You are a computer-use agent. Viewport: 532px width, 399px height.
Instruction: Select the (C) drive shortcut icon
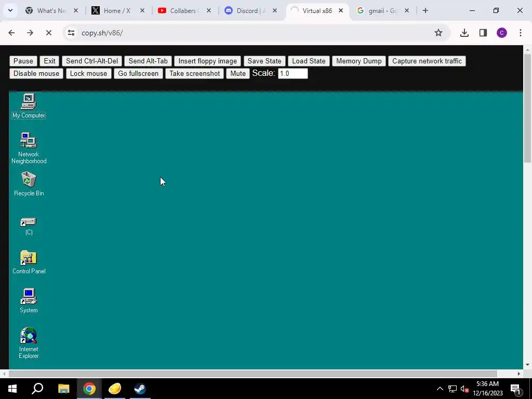29,226
